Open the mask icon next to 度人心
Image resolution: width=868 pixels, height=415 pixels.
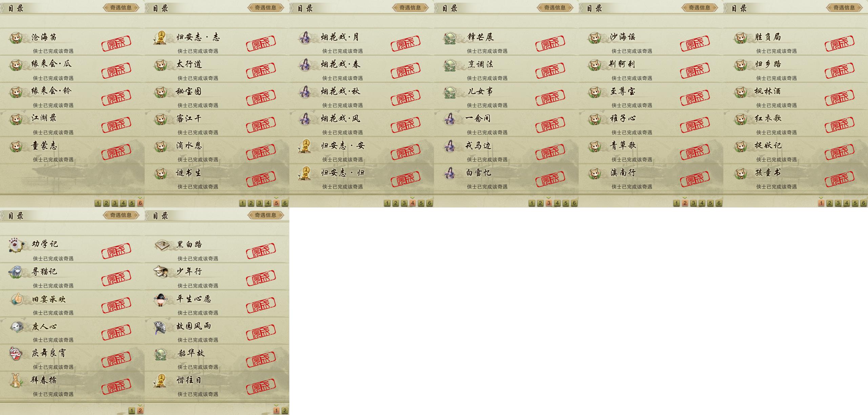[16, 326]
